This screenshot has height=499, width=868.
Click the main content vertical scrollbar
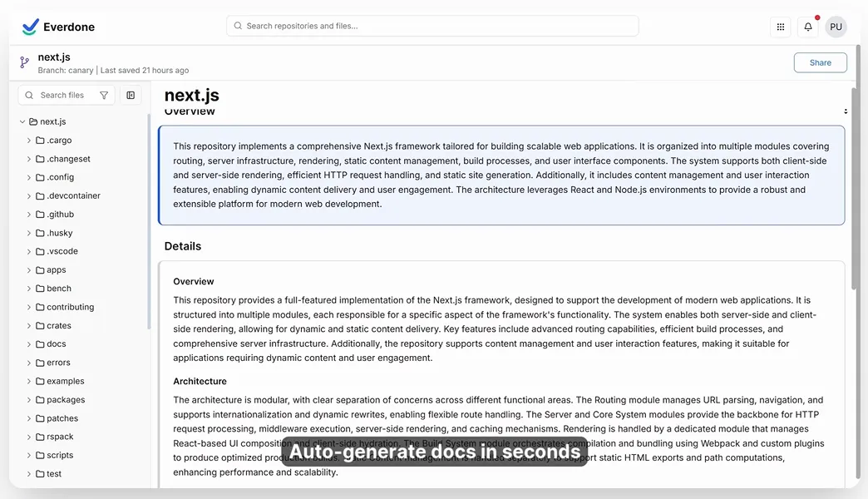coord(855,191)
